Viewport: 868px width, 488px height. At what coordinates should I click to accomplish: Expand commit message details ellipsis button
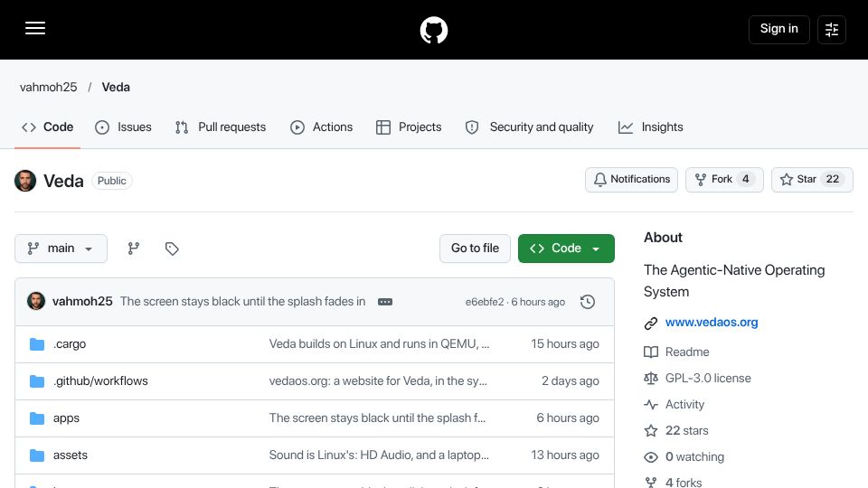click(385, 302)
